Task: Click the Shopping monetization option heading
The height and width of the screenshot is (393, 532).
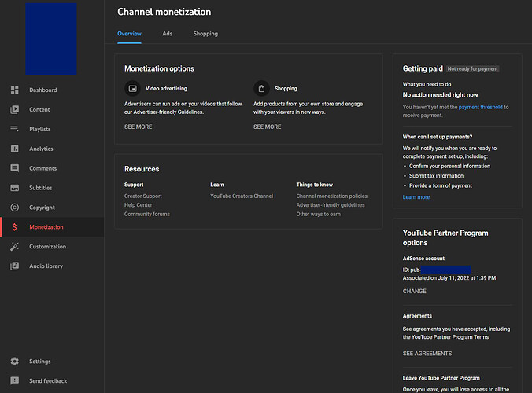Action: [286, 88]
